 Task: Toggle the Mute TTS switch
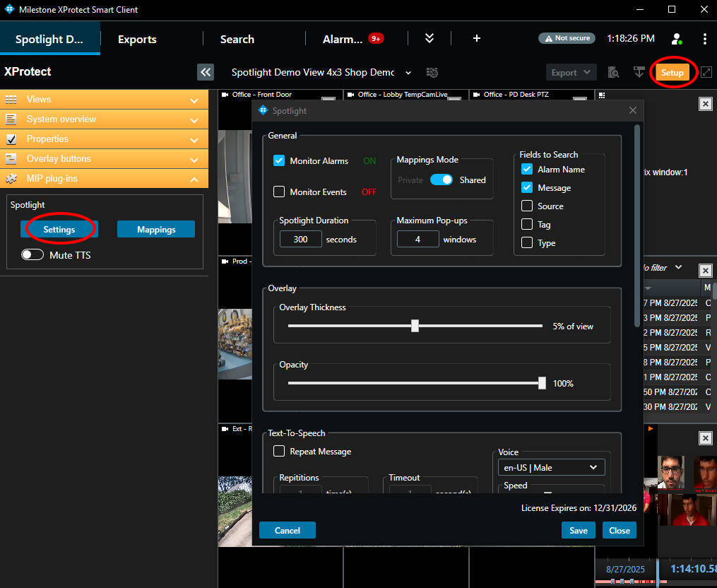tap(32, 255)
